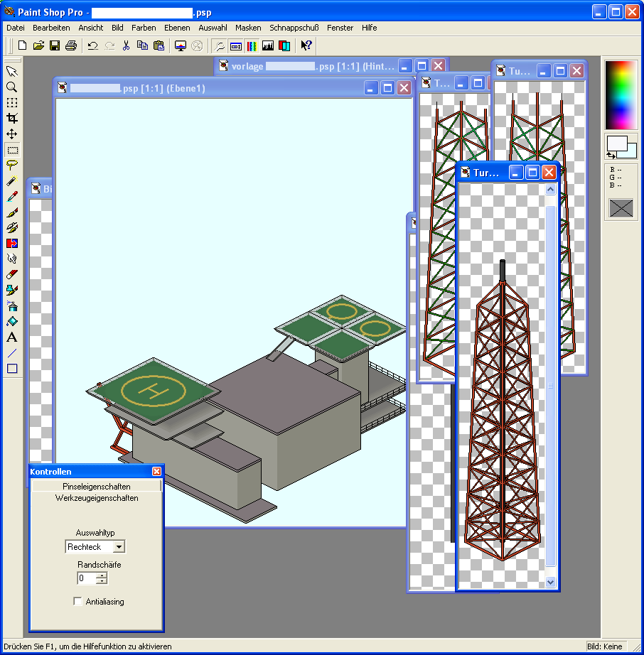Click scrollbar down arrow in tower window
This screenshot has height=655, width=644.
(x=550, y=582)
